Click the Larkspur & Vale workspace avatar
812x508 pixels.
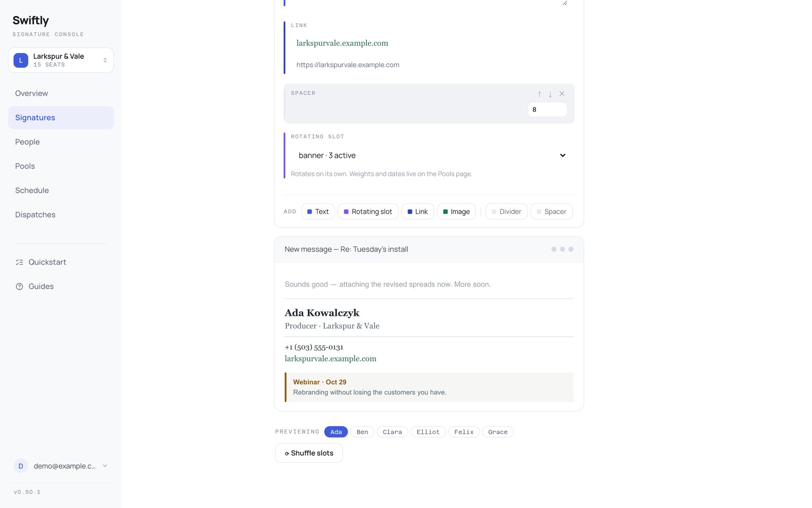(x=21, y=60)
